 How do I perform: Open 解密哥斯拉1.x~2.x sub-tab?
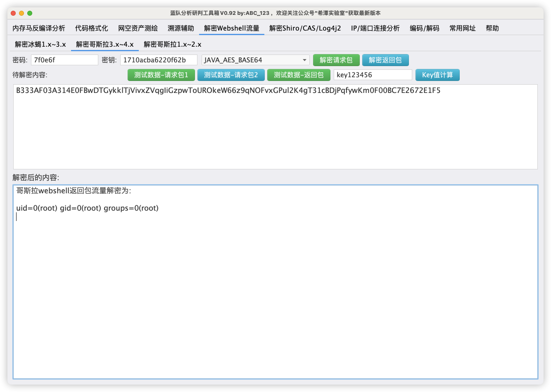[x=173, y=44]
